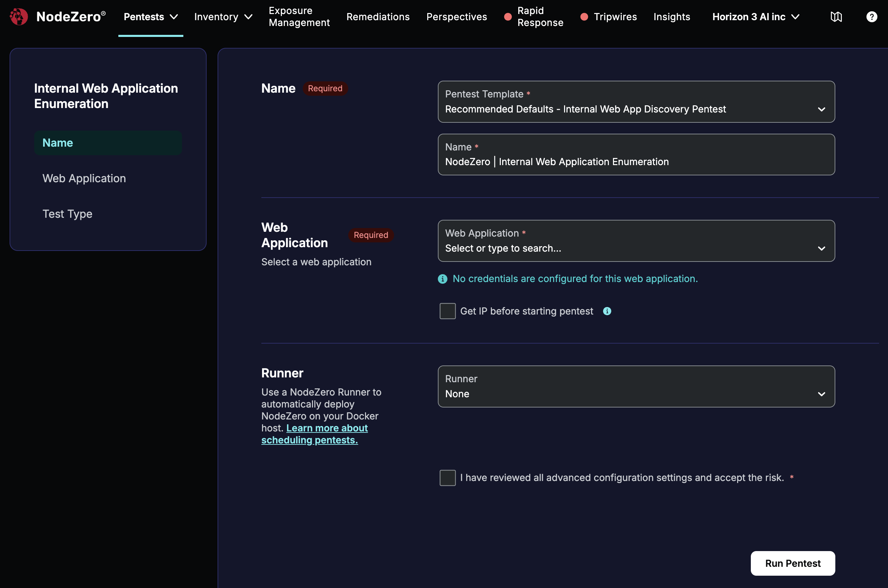Viewport: 888px width, 588px height.
Task: Jump to Web Application section in sidebar
Action: tap(84, 178)
